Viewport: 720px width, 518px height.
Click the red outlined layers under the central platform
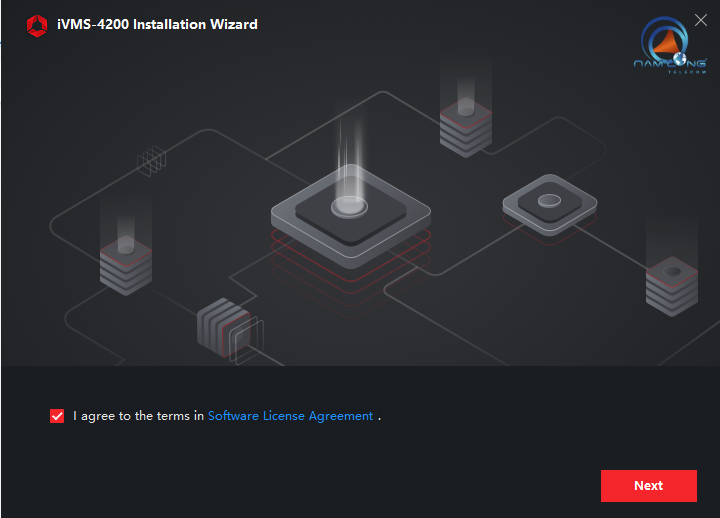pos(350,260)
